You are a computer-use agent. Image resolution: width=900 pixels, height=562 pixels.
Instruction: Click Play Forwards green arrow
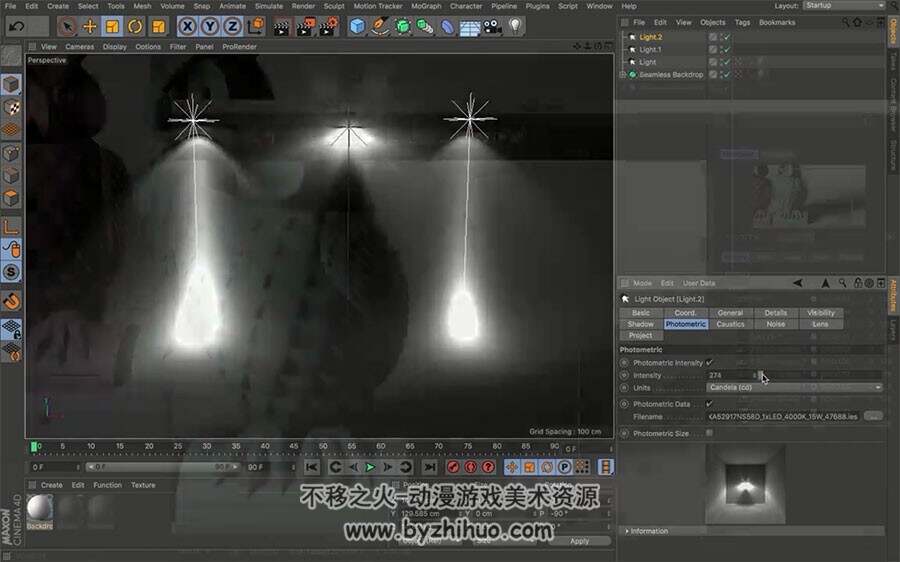370,467
